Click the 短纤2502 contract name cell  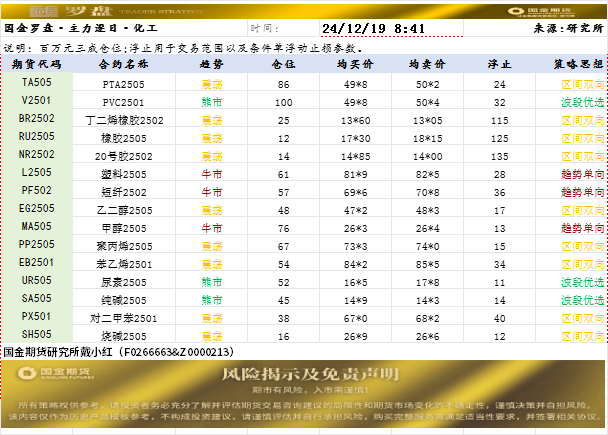pos(124,192)
